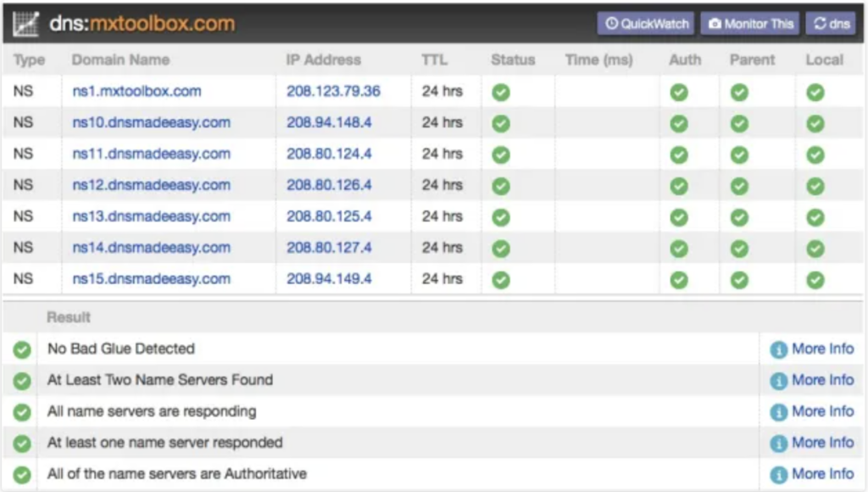The image size is (868, 492).
Task: Click Local check icon for ns15.dnsmadeeasy.com
Action: [815, 280]
